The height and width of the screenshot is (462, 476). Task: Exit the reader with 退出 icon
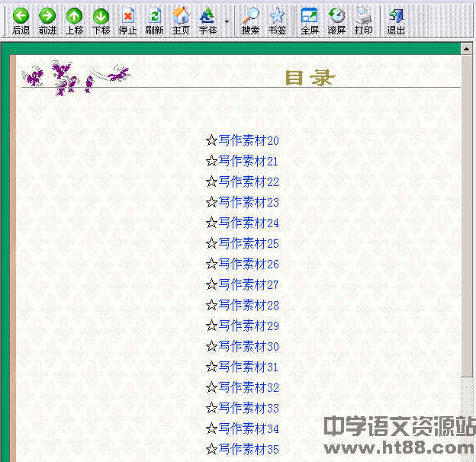coord(396,16)
